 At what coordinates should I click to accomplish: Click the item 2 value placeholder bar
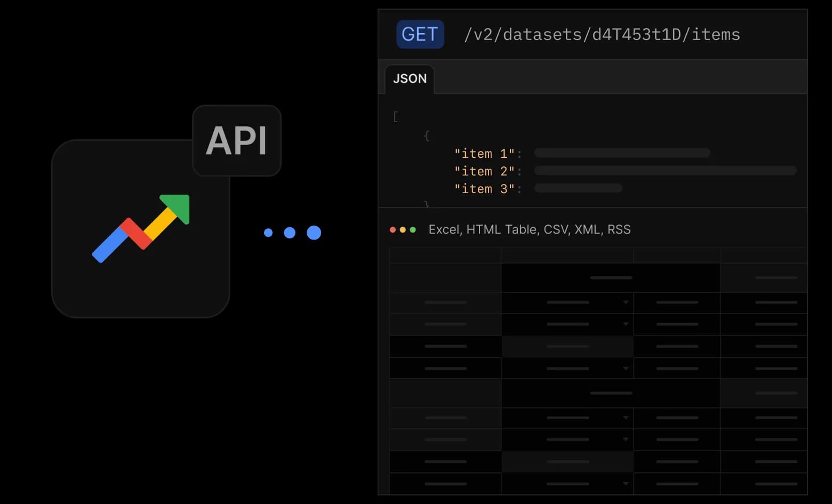pos(666,171)
